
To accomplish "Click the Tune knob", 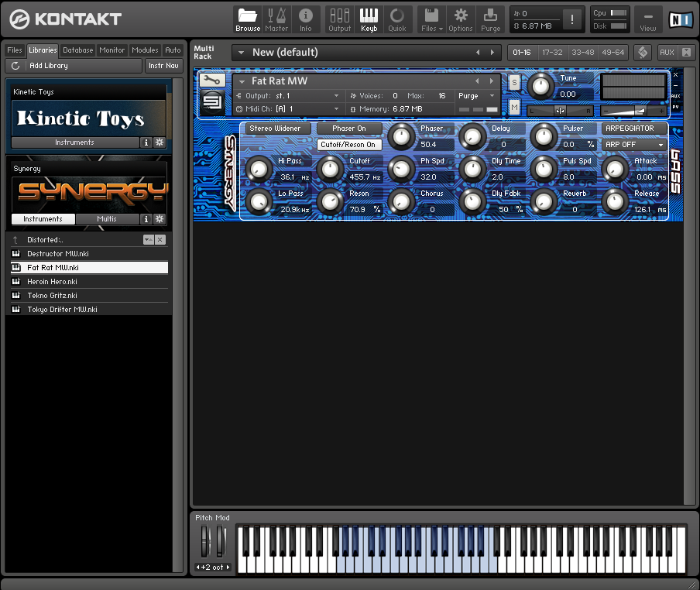I will coord(540,86).
